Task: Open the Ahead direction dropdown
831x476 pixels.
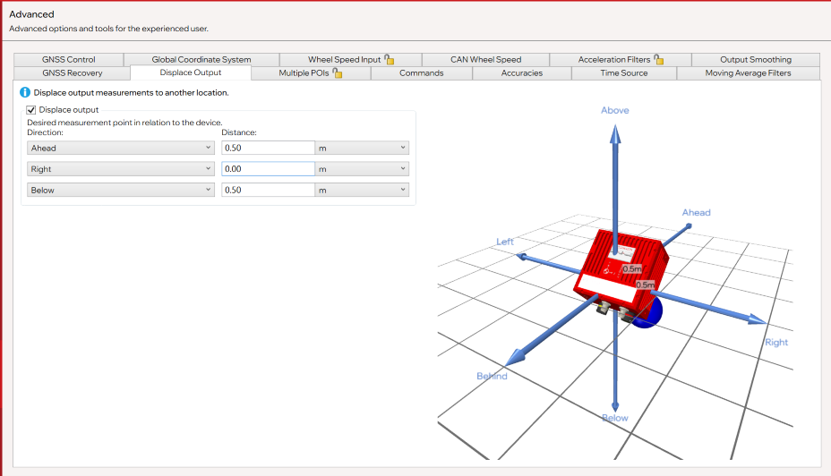Action: click(x=121, y=148)
